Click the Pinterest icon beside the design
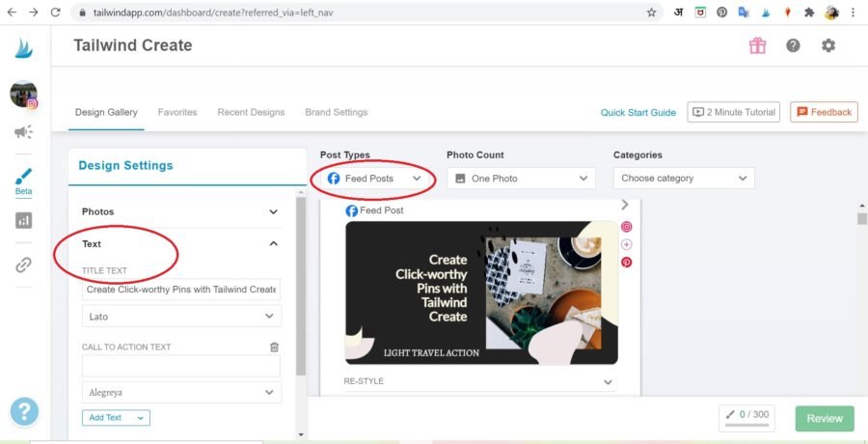 pyautogui.click(x=627, y=263)
